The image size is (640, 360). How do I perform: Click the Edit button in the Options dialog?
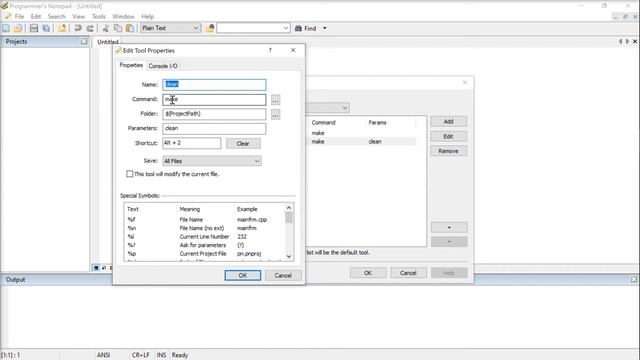pos(449,136)
